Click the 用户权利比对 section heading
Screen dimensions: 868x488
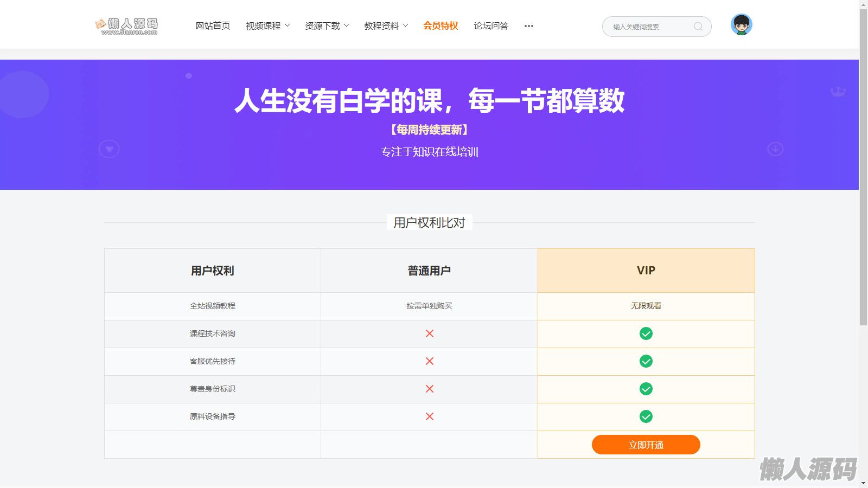click(x=429, y=223)
